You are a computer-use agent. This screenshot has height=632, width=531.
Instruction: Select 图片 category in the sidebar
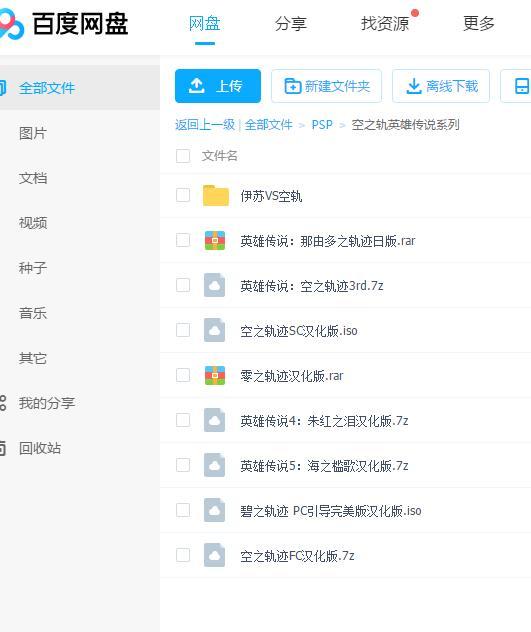33,133
